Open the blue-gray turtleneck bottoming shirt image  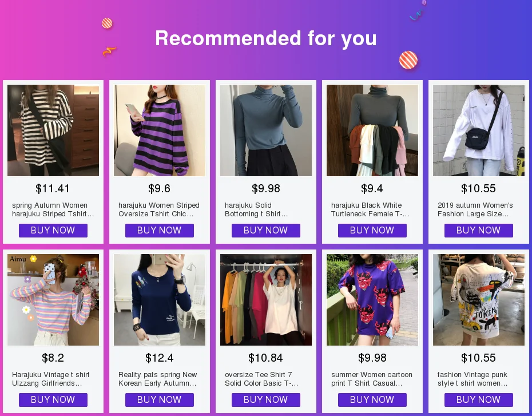point(266,130)
